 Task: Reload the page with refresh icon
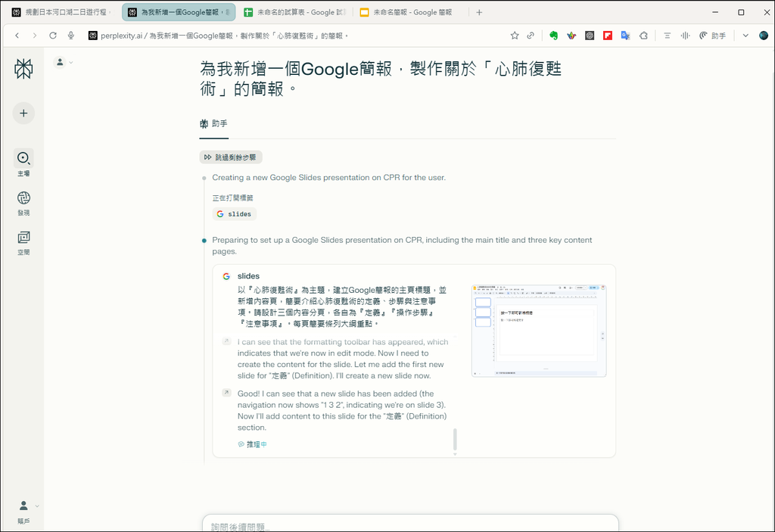53,36
